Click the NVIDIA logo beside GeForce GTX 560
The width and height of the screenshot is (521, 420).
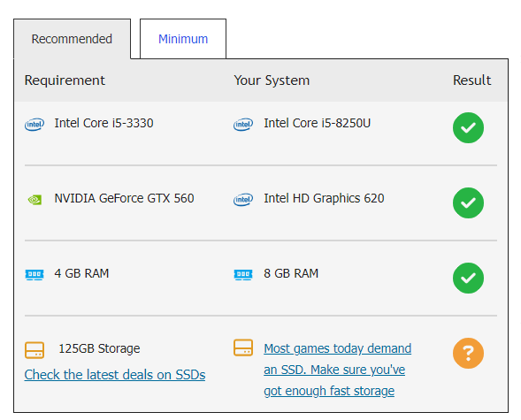(34, 200)
